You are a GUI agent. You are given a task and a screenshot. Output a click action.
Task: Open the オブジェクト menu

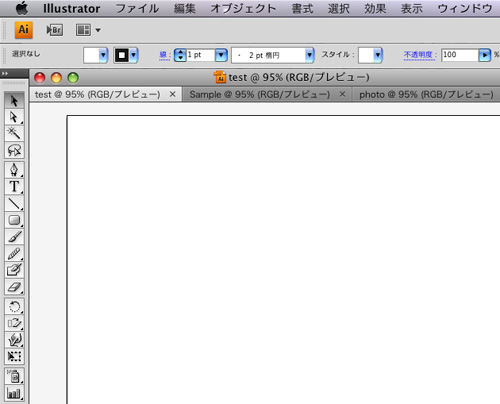[x=243, y=9]
